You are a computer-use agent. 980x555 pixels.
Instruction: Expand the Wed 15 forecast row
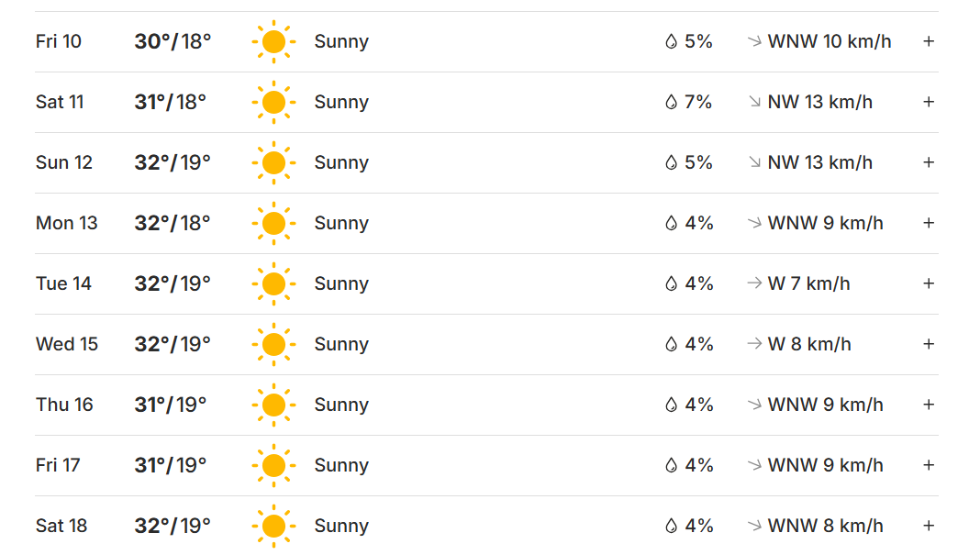(x=929, y=344)
